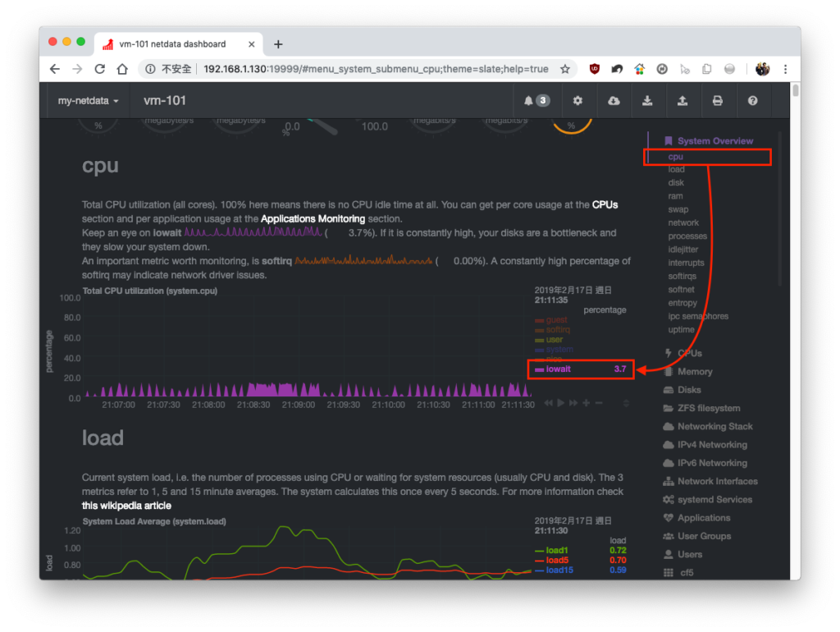Expand the my-netdata dropdown menu

pos(88,101)
